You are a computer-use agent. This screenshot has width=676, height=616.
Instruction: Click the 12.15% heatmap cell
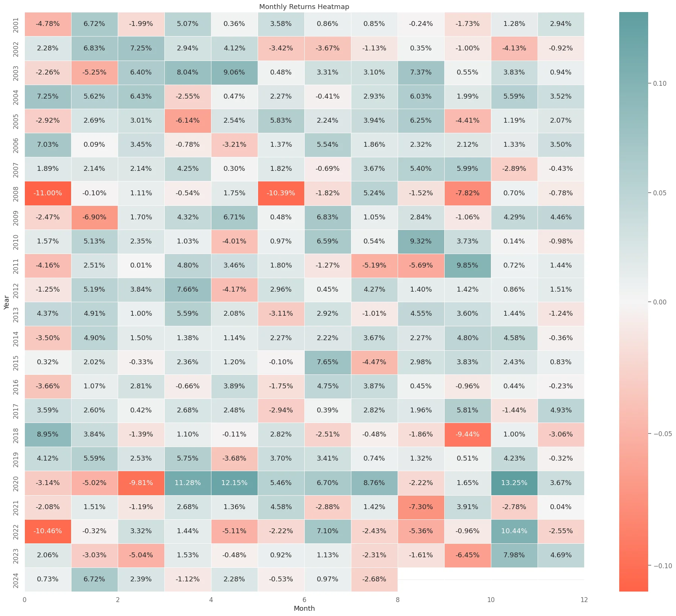pyautogui.click(x=234, y=483)
